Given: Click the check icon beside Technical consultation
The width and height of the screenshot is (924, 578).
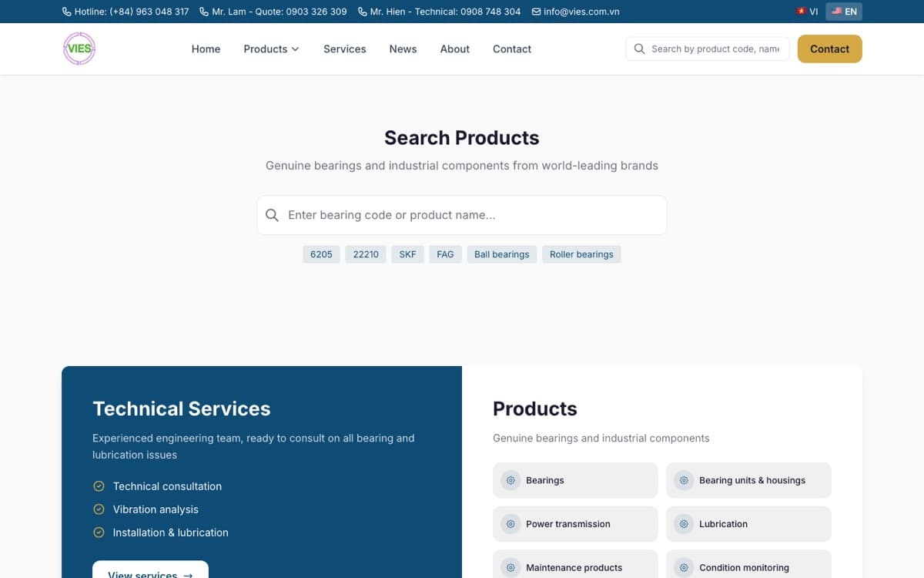Looking at the screenshot, I should pos(99,486).
